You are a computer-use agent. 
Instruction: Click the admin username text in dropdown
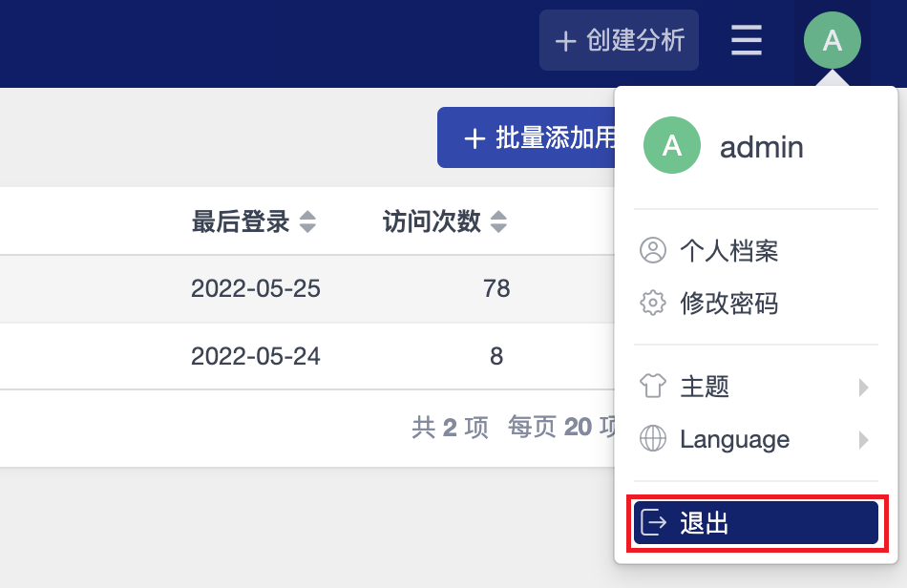[x=761, y=147]
